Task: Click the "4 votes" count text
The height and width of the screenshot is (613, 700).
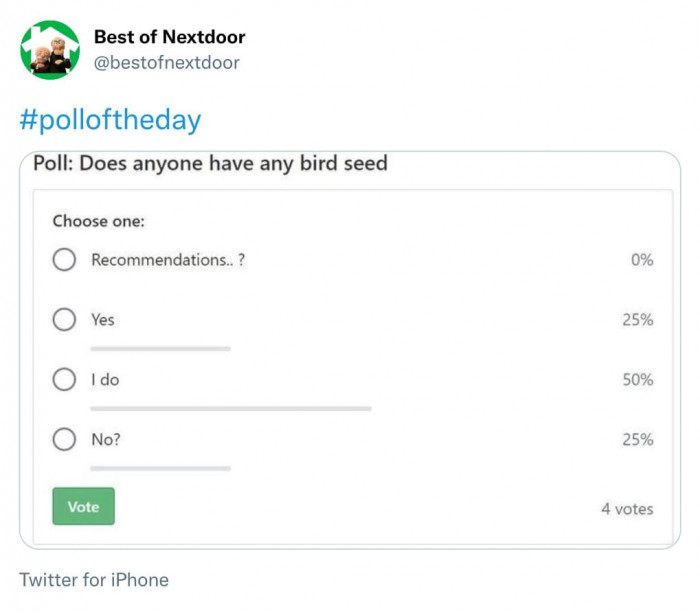Action: point(627,509)
